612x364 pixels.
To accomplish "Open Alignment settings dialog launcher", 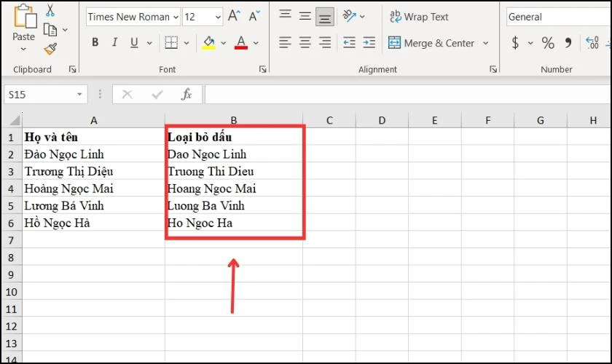I will [x=493, y=69].
